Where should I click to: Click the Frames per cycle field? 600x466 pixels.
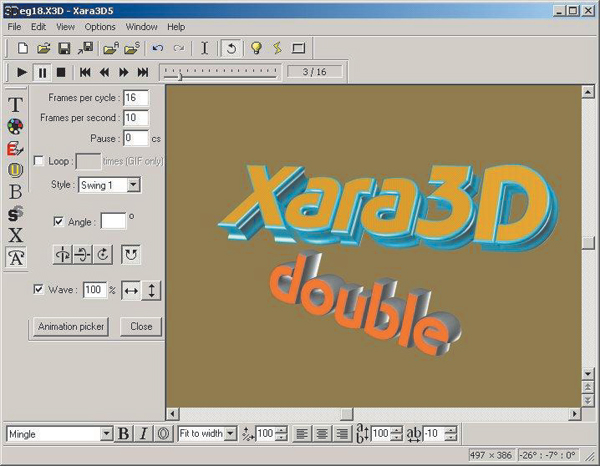[136, 98]
